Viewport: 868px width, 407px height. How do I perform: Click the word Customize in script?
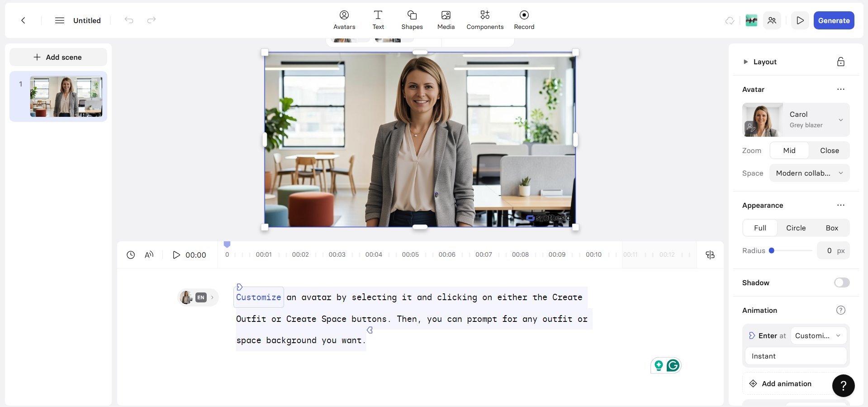click(x=259, y=297)
